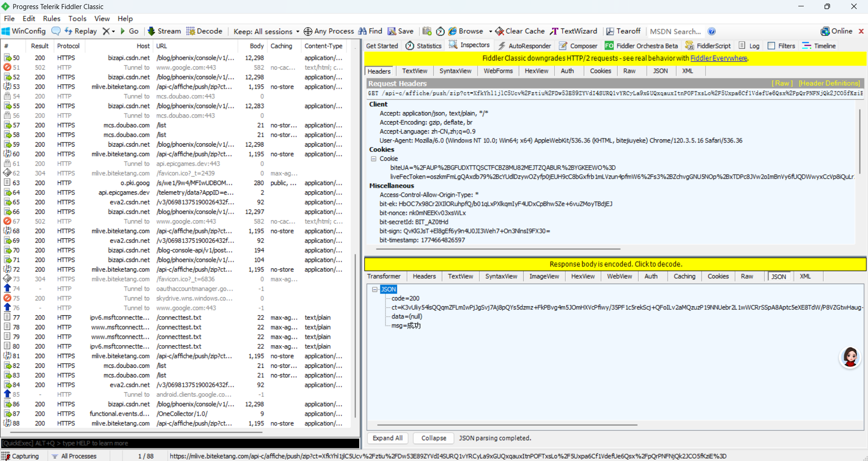Open WinConfig from the toolbar
Image resolution: width=868 pixels, height=461 pixels.
[24, 31]
